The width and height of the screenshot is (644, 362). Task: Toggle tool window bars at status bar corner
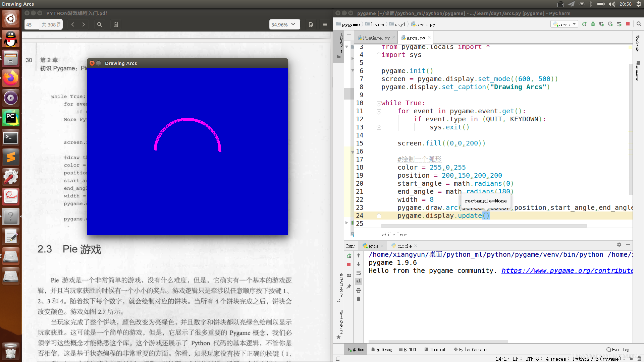coord(338,359)
